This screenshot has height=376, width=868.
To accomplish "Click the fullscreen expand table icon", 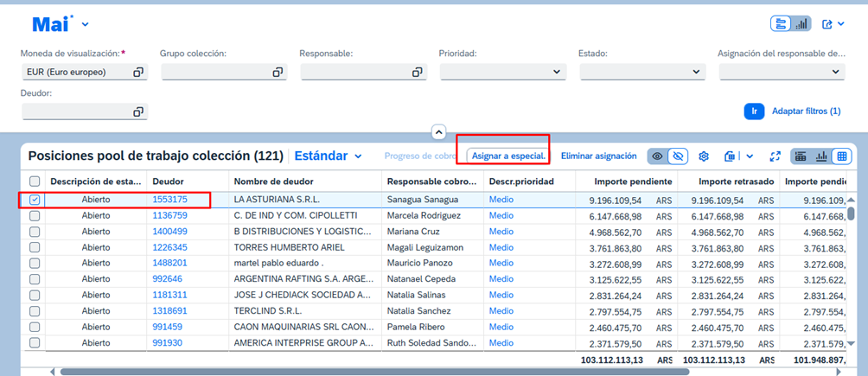I will tap(775, 156).
